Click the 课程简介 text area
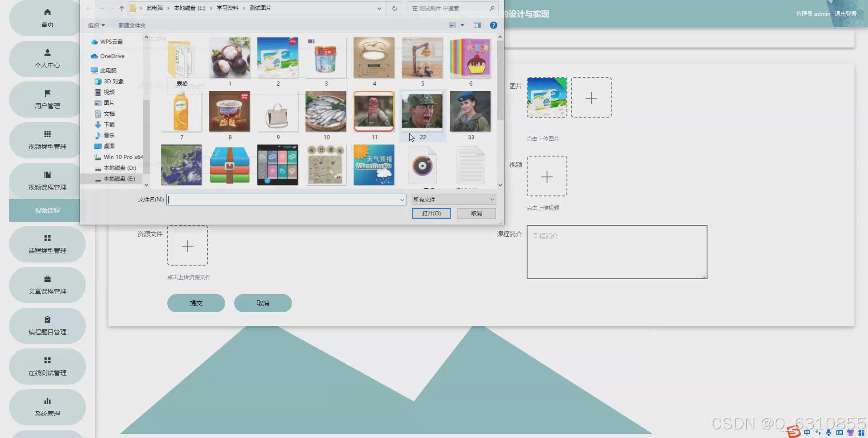This screenshot has height=438, width=868. [617, 252]
